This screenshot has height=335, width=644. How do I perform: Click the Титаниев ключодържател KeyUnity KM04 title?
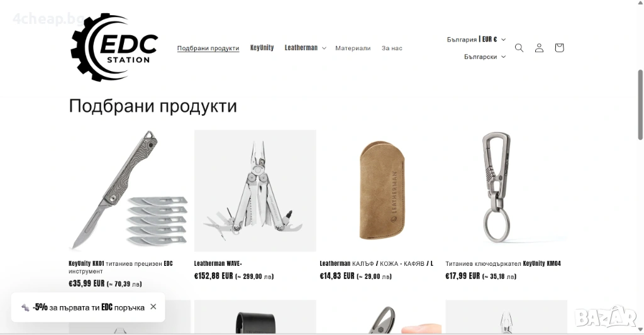point(503,263)
